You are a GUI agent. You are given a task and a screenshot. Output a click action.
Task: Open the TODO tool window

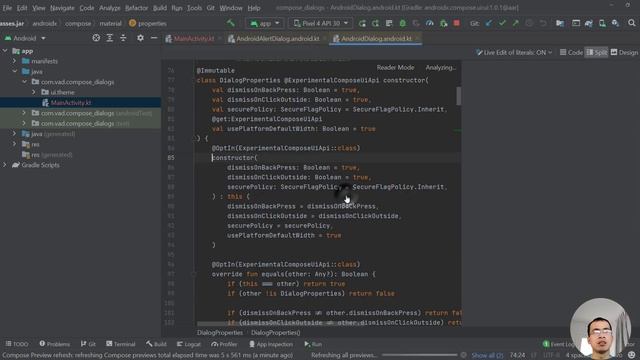coord(17,344)
